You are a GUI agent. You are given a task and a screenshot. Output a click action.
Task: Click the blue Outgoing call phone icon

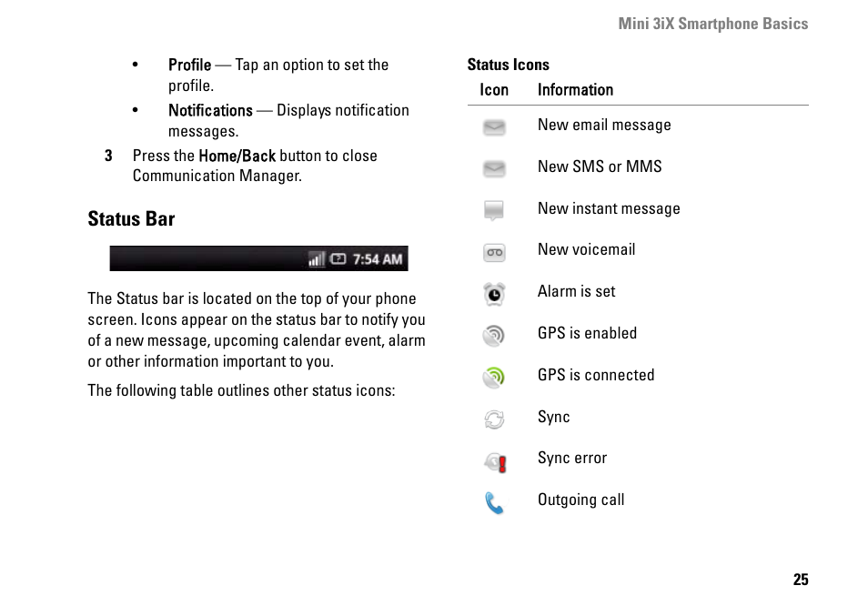(x=494, y=503)
